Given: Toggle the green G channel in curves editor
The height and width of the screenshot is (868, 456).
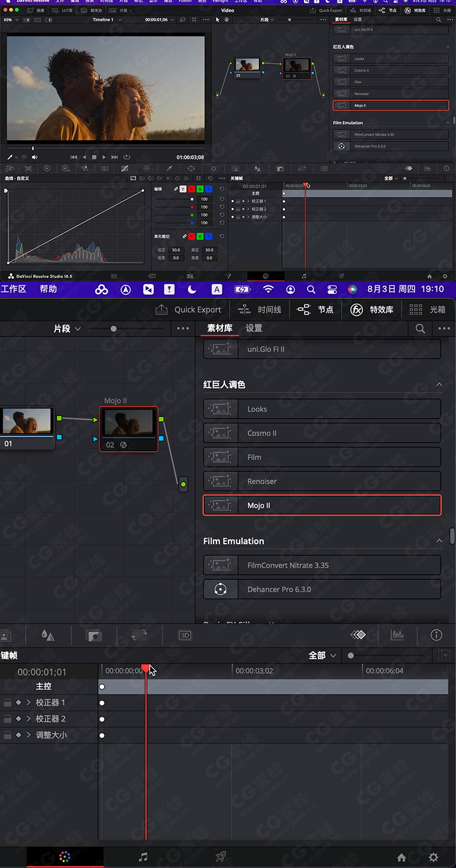Looking at the screenshot, I should 200,189.
